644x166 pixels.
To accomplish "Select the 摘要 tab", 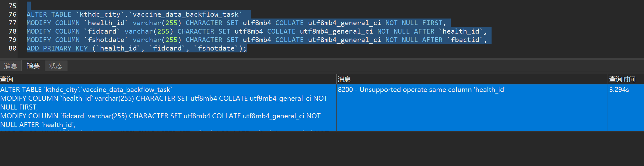I will point(33,66).
